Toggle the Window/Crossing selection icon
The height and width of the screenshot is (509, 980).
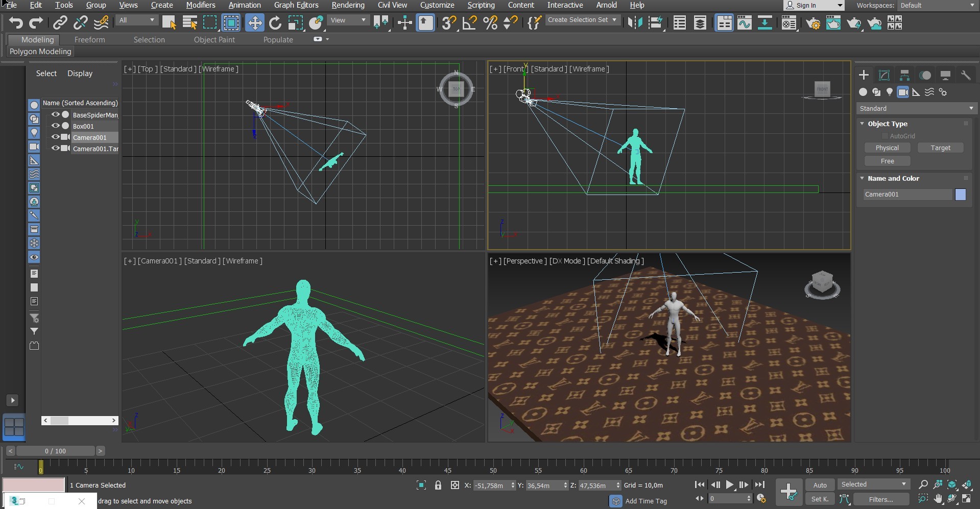231,22
